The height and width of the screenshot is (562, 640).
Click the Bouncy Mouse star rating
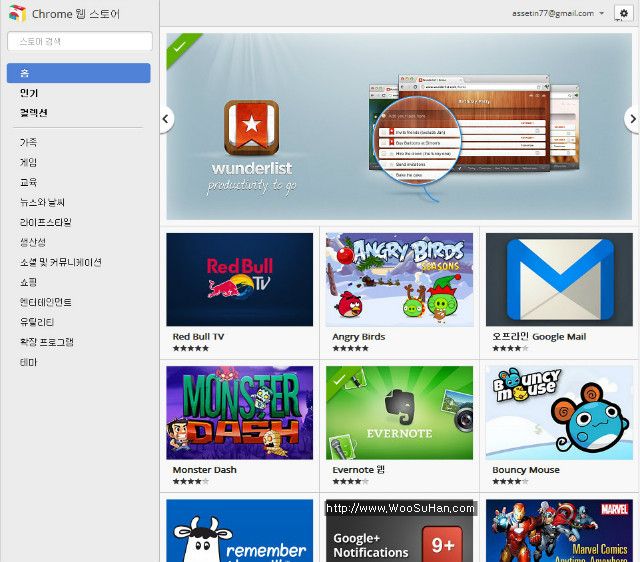510,481
